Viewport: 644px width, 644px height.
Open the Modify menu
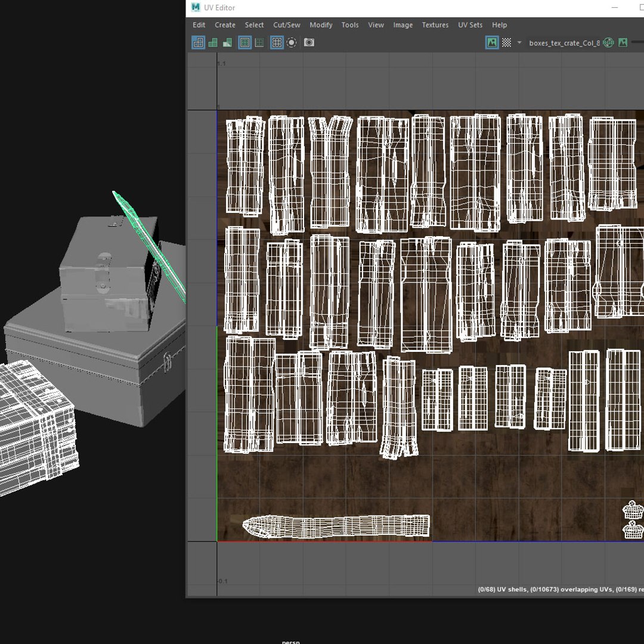point(321,24)
